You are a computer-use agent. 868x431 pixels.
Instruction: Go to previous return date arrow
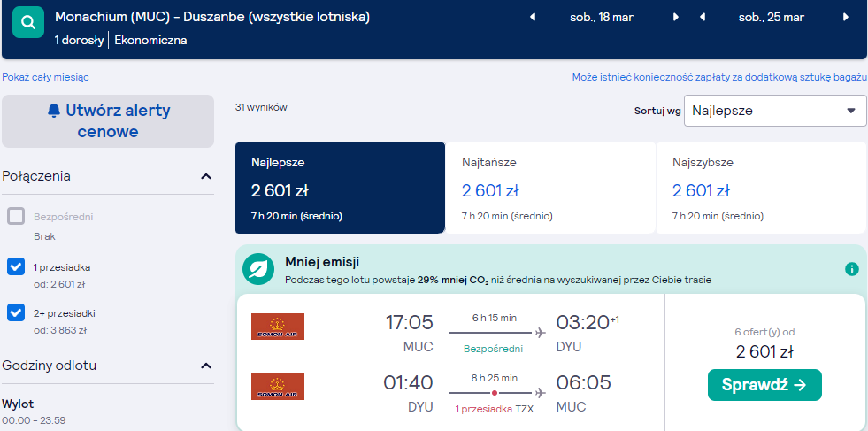coord(703,17)
